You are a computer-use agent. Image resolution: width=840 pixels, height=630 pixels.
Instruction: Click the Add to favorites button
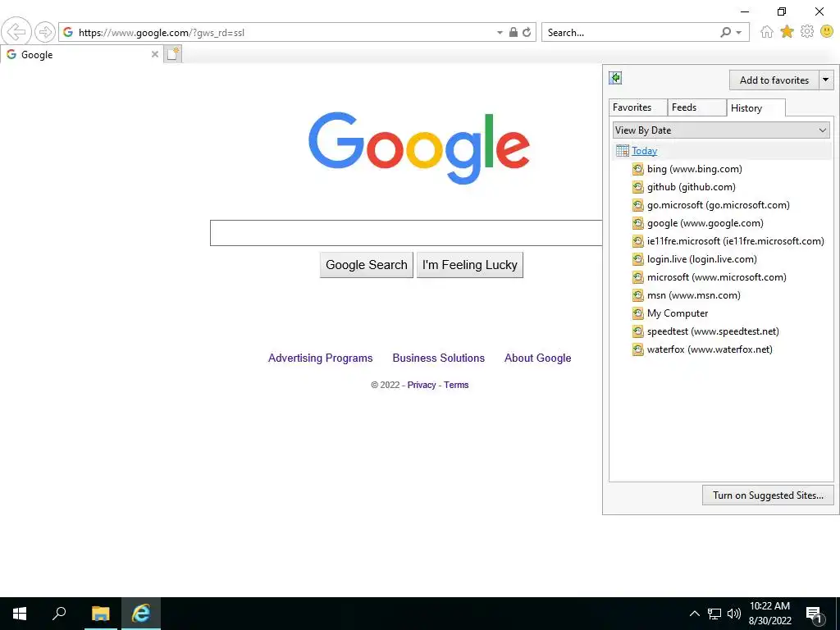(x=774, y=80)
